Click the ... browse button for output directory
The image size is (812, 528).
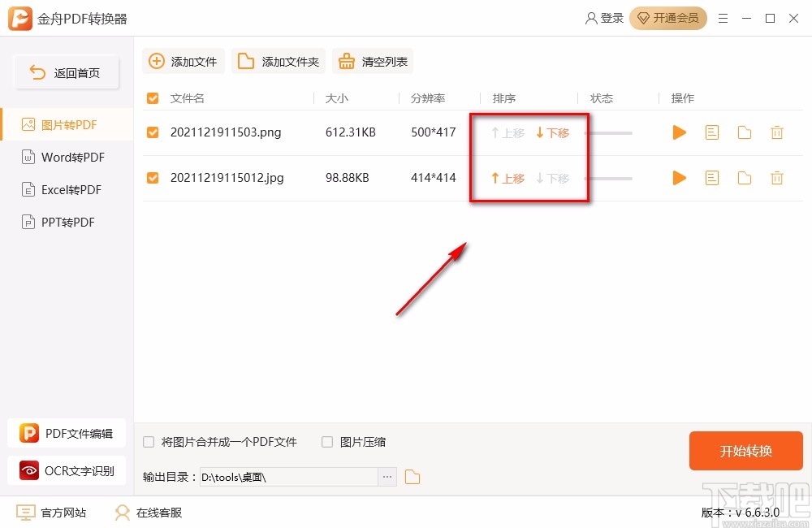click(387, 477)
